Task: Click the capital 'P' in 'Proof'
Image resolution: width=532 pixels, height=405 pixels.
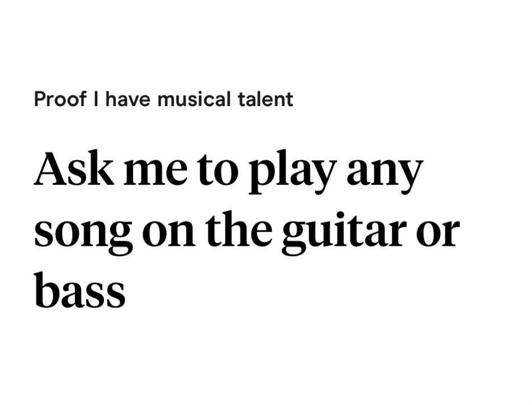Action: click(x=39, y=99)
